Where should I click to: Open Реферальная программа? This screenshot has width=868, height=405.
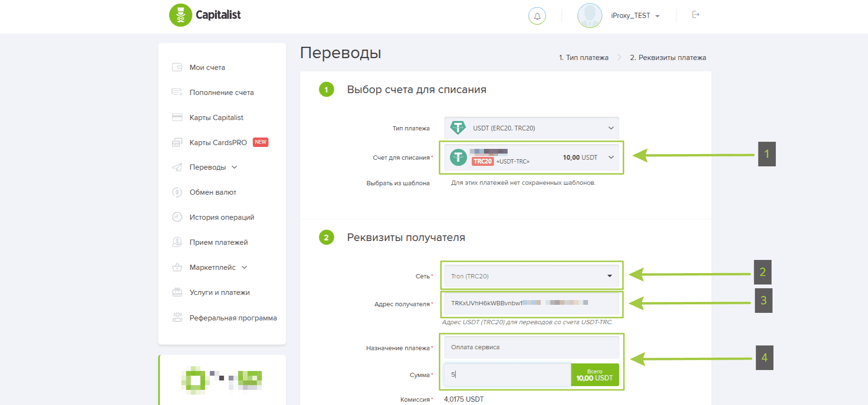[233, 318]
